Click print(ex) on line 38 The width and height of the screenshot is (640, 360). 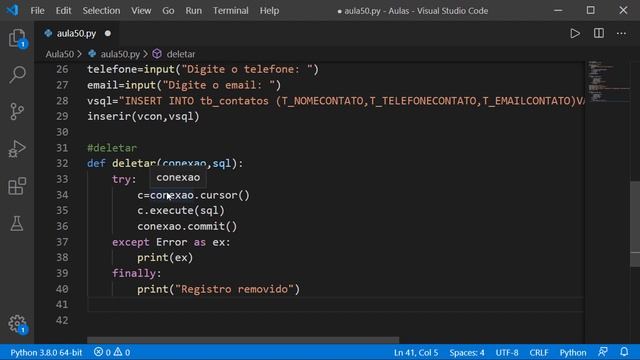(165, 258)
